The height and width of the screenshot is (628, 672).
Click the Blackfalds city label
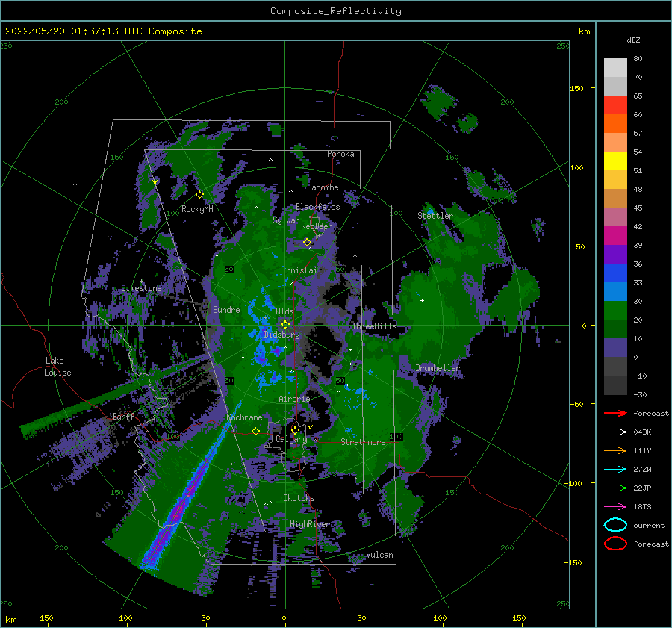(x=317, y=207)
